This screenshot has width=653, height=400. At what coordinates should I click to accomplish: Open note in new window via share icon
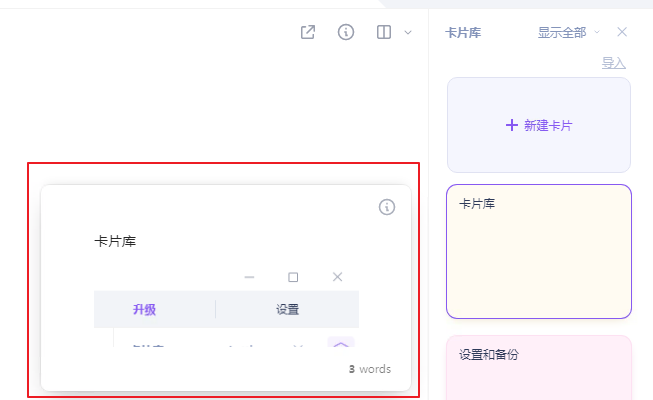click(x=308, y=32)
